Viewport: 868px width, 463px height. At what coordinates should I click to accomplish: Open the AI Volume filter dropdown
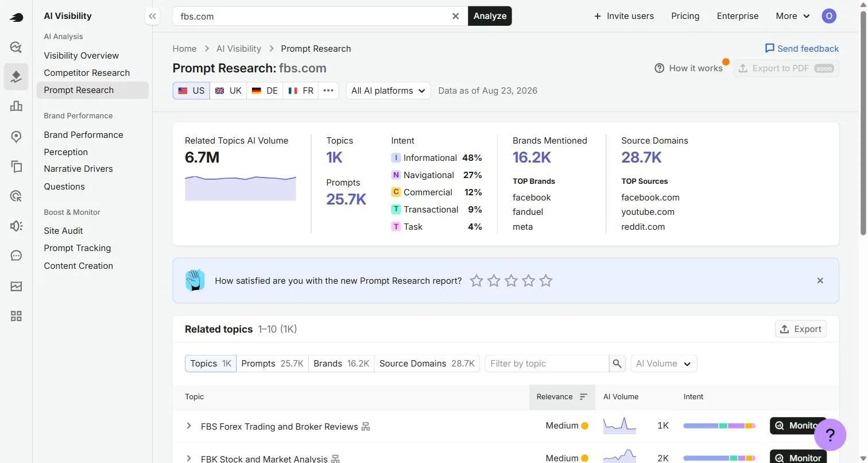click(x=664, y=364)
